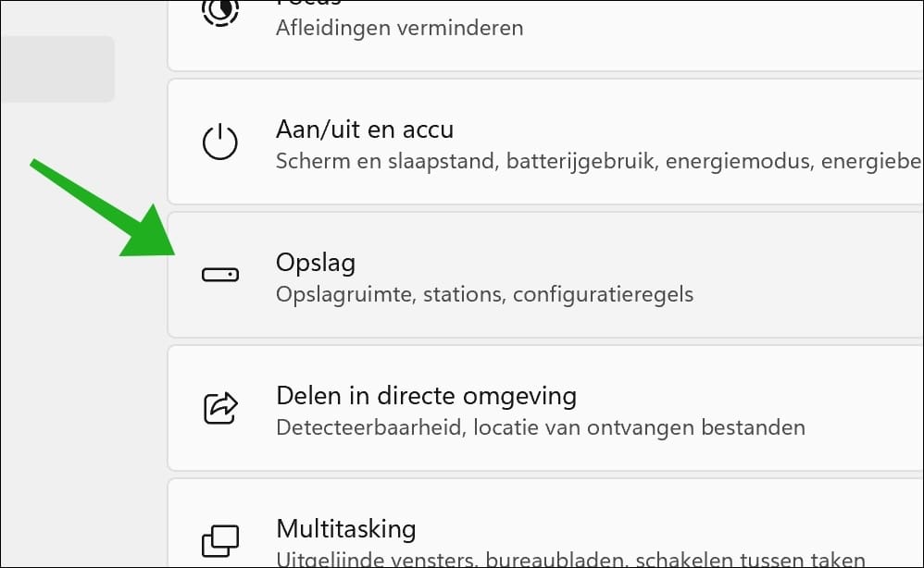
Task: Click the green arrow pointing at Opslag
Action: click(102, 208)
